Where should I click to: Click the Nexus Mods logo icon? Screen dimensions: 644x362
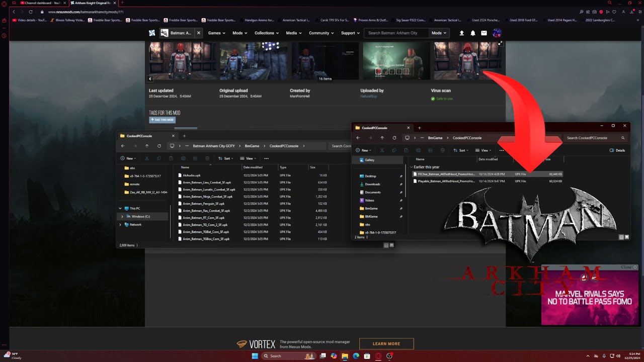point(152,33)
